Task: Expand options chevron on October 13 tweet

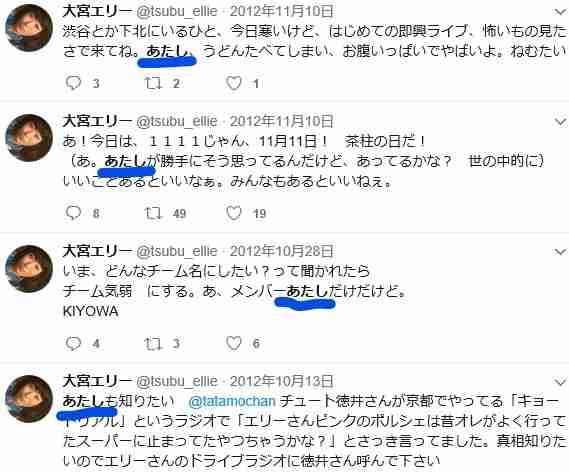Action: coord(561,382)
